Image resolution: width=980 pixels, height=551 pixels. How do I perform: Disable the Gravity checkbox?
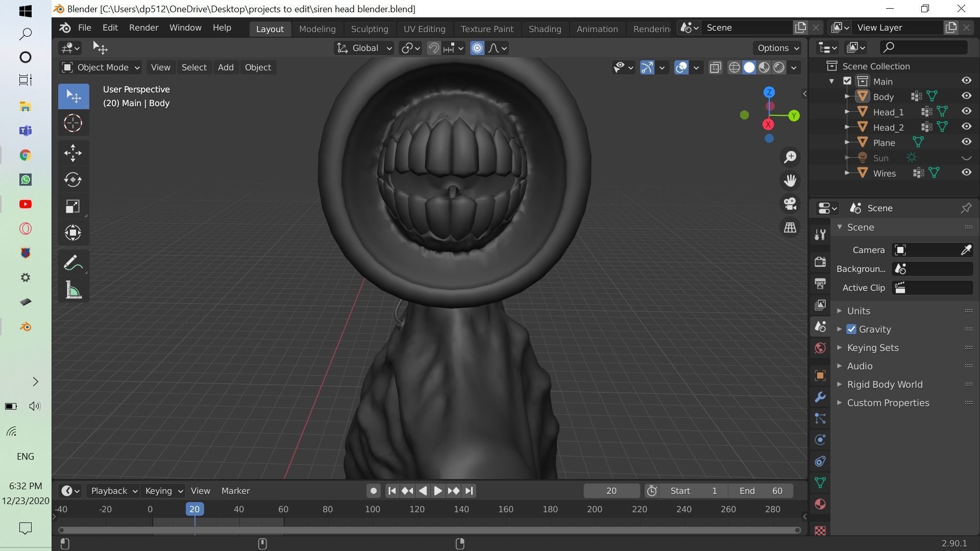[851, 330]
